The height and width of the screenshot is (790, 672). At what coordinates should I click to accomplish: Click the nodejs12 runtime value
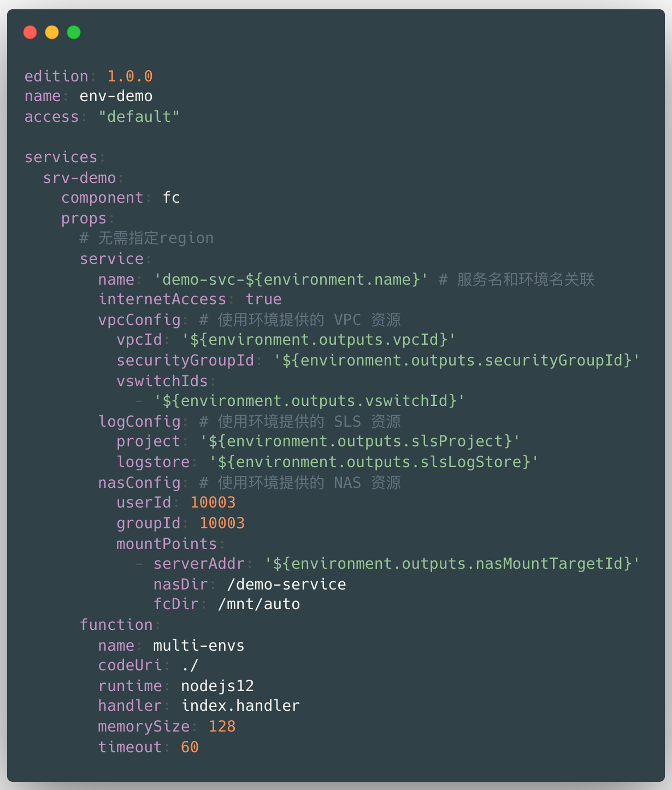(x=217, y=686)
